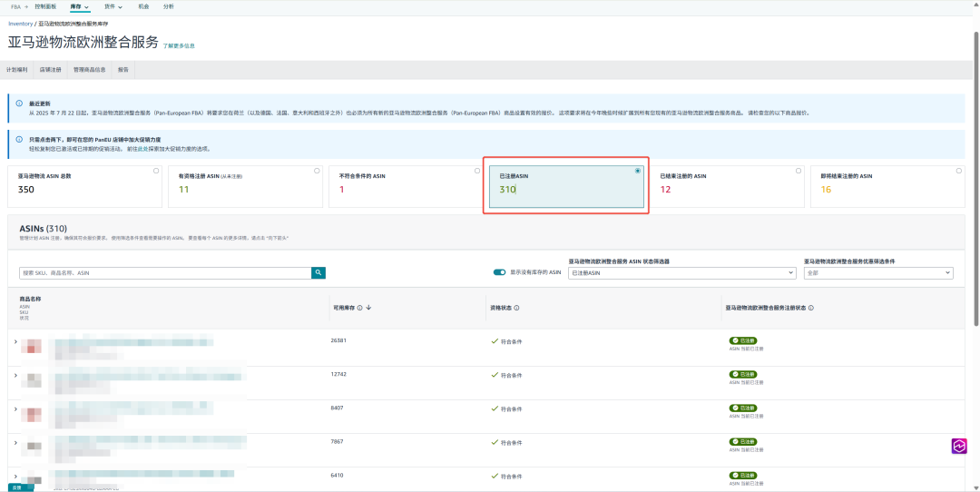Select the 不符合条件的 ASIN radio button
This screenshot has width=980, height=492.
[477, 171]
